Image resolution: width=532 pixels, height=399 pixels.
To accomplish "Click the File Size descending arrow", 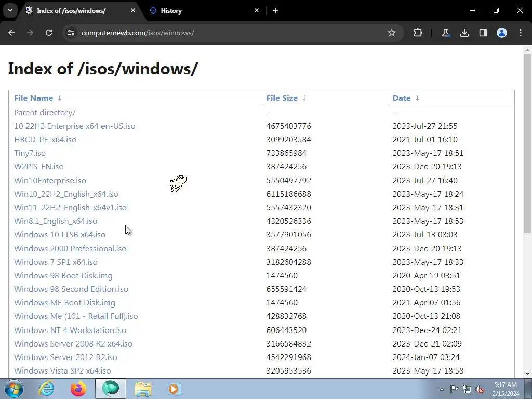I will click(x=304, y=98).
